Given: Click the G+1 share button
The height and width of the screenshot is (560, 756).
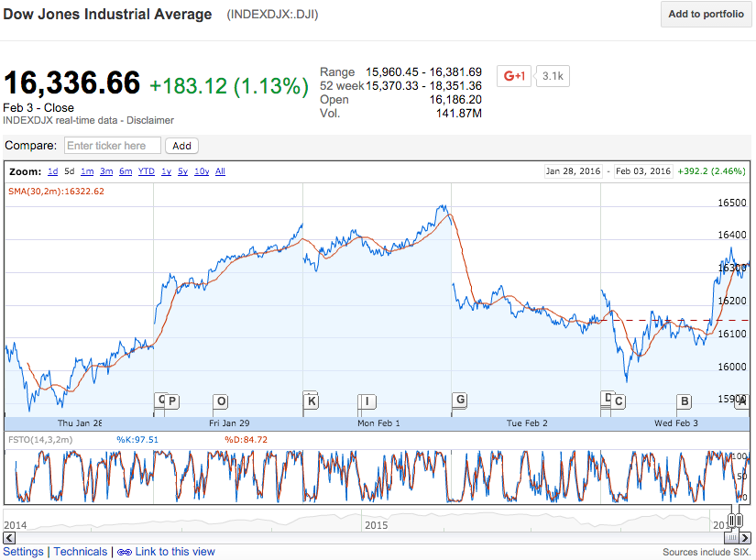Looking at the screenshot, I should coord(514,76).
